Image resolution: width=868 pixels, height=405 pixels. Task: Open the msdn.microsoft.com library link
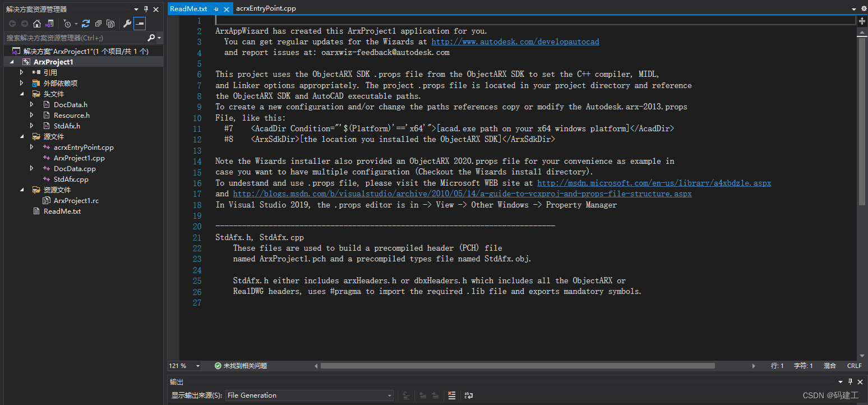[654, 183]
